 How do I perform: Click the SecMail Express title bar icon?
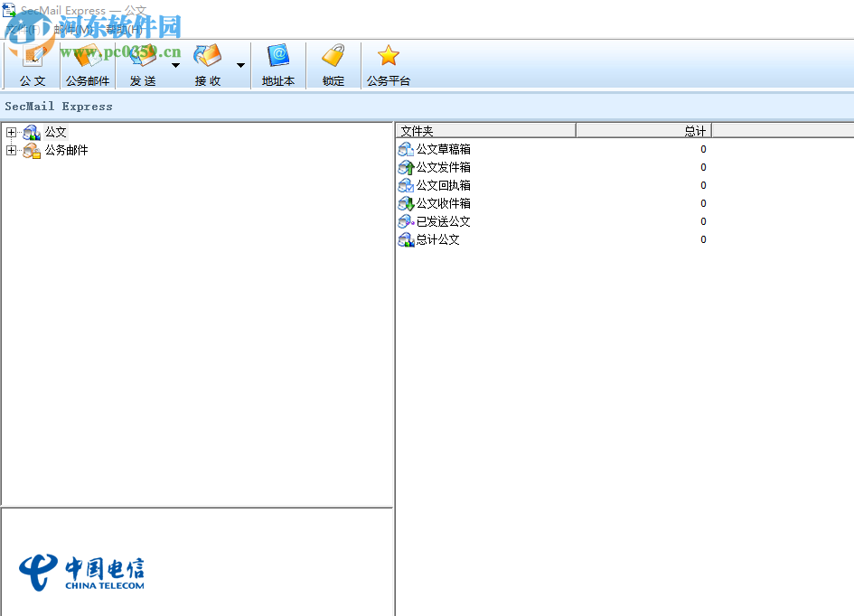coord(9,10)
